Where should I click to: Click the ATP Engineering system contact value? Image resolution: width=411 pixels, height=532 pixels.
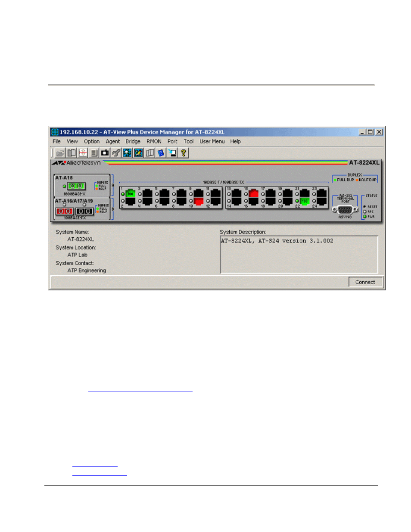pos(87,271)
